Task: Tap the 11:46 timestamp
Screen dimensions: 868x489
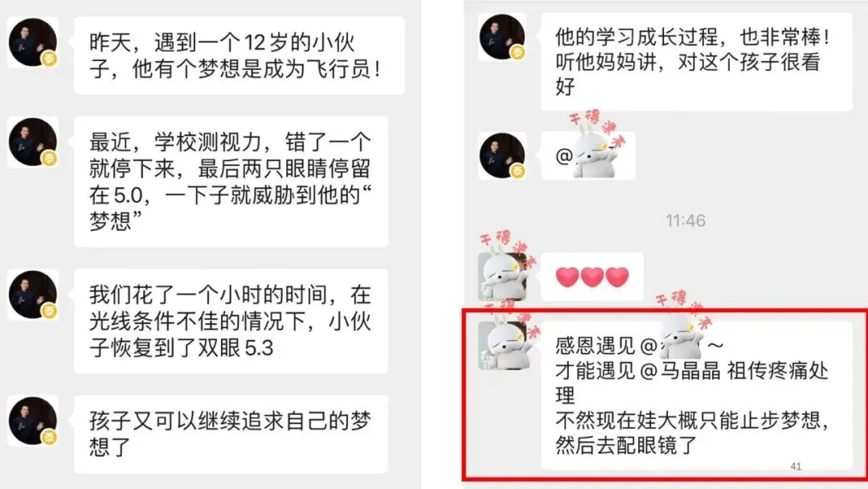Action: point(686,221)
